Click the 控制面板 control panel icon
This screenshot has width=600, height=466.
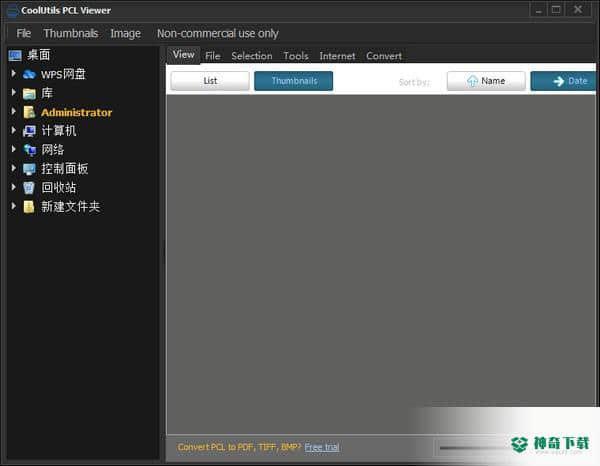click(x=29, y=169)
